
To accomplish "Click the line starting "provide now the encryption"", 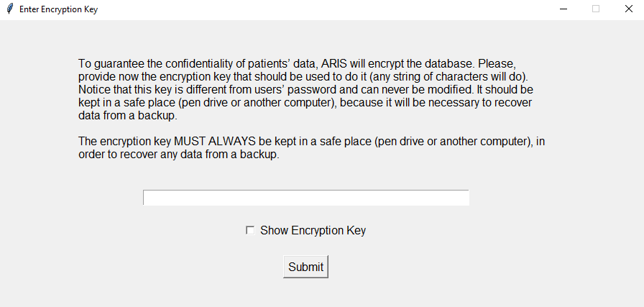I will [x=303, y=77].
